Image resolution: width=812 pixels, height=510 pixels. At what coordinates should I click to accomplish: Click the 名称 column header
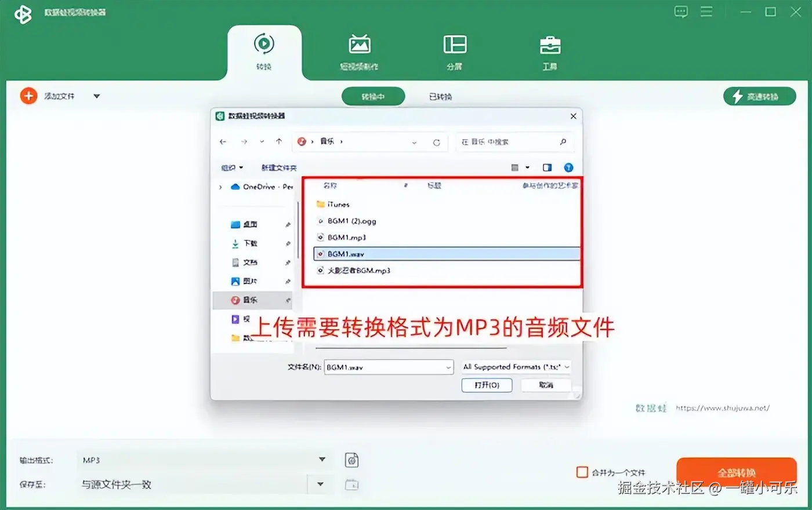pyautogui.click(x=330, y=185)
